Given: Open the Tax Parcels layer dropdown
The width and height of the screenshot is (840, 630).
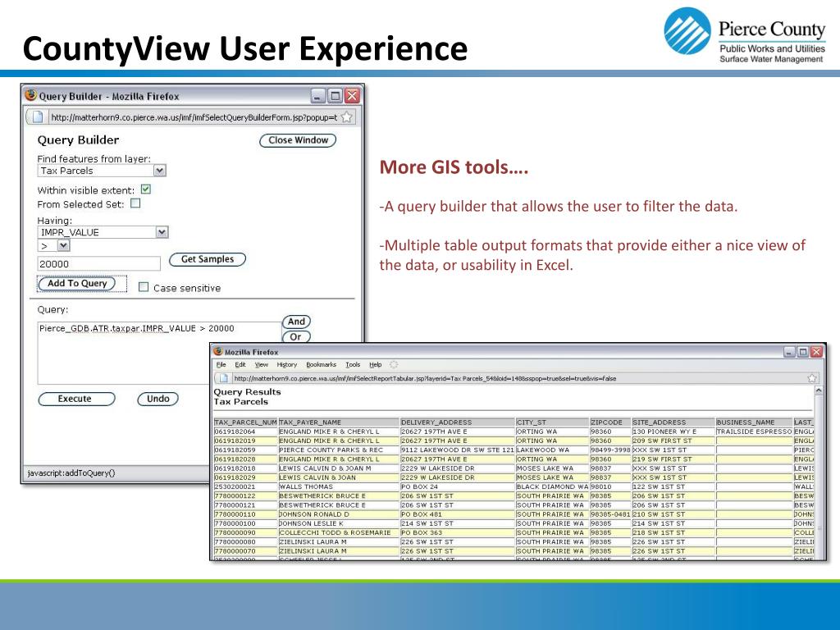Looking at the screenshot, I should point(160,171).
